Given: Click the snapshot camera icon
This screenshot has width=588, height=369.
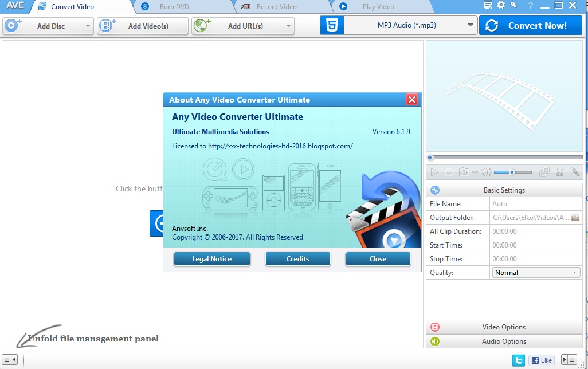Looking at the screenshot, I should point(464,172).
